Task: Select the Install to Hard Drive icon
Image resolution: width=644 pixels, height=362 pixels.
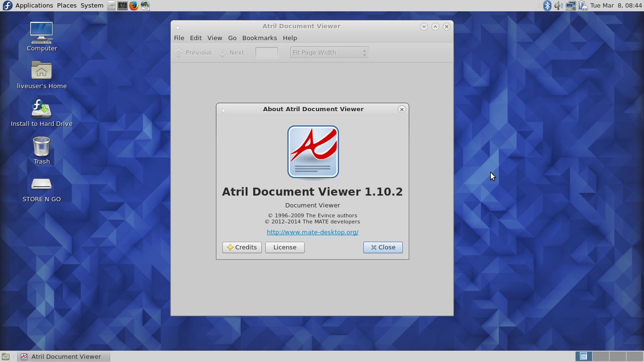Action: click(x=41, y=108)
